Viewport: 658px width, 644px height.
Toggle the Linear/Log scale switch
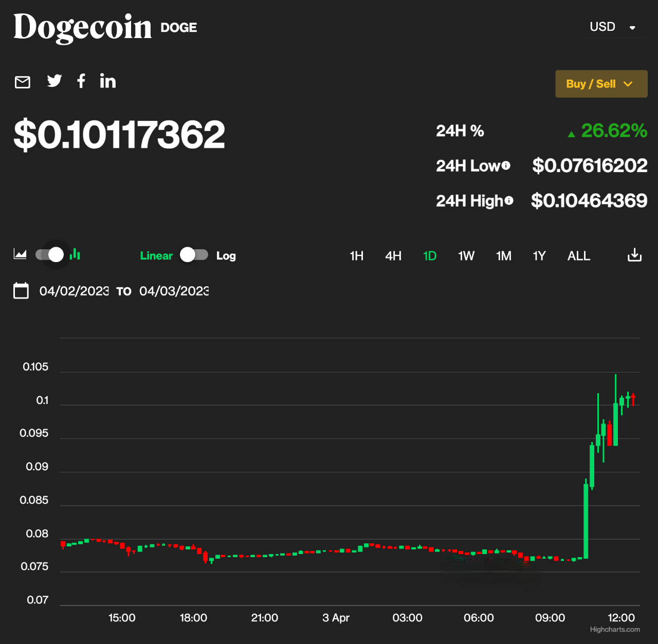click(x=194, y=255)
